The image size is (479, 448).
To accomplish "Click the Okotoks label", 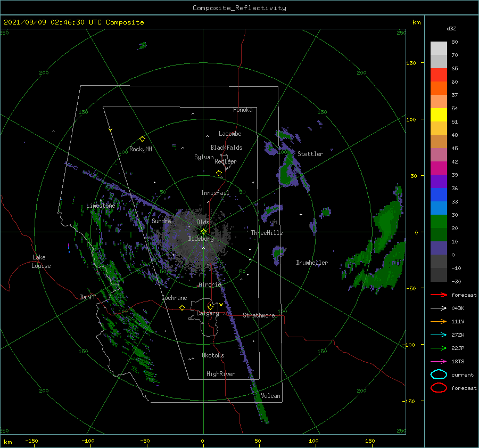I will (213, 355).
